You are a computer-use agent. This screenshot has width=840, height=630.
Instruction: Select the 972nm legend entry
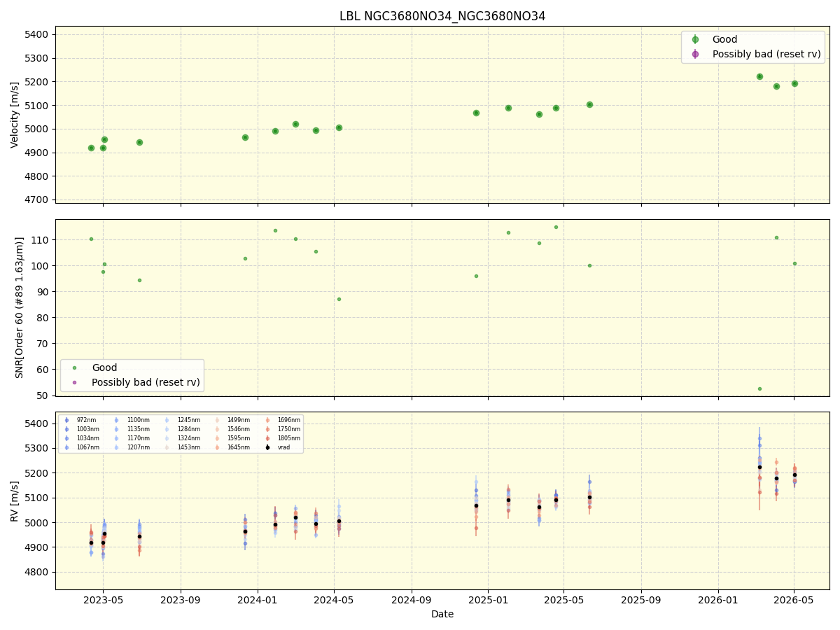click(82, 420)
